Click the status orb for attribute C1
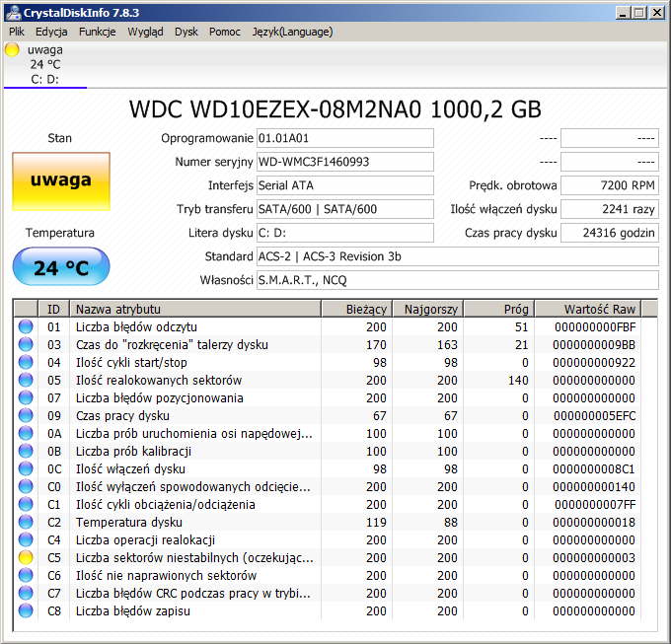This screenshot has width=671, height=644. [x=26, y=504]
